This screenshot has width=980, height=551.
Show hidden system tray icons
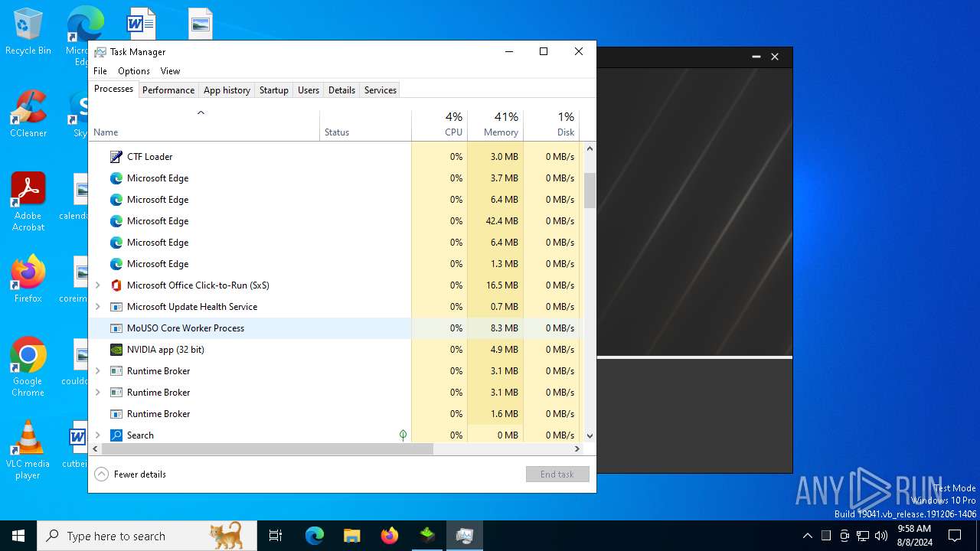[807, 536]
